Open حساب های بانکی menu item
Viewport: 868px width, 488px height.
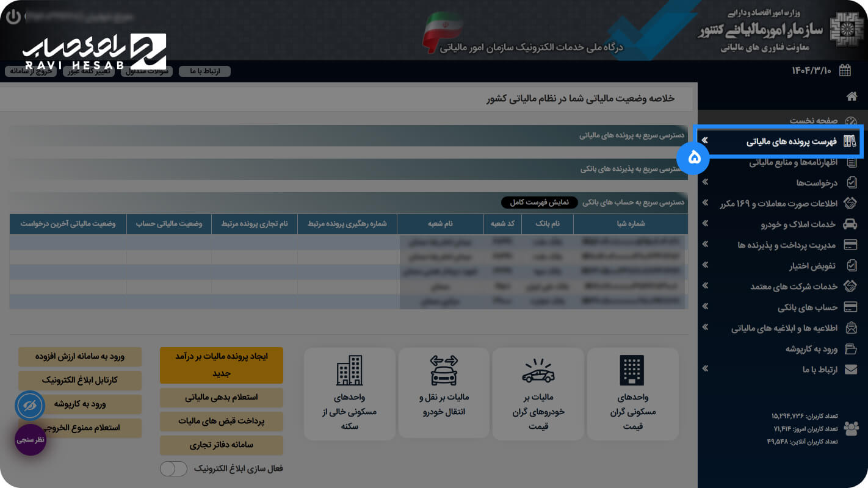[x=807, y=307]
